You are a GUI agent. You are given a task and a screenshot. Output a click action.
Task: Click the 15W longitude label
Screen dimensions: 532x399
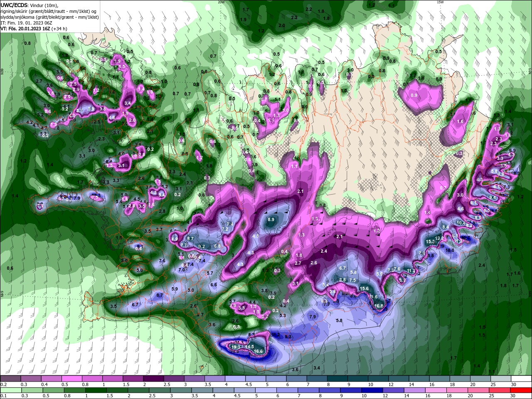[440, 2]
